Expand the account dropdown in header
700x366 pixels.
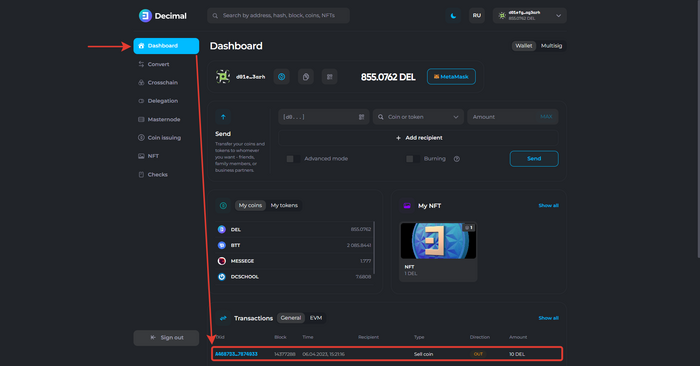click(530, 16)
